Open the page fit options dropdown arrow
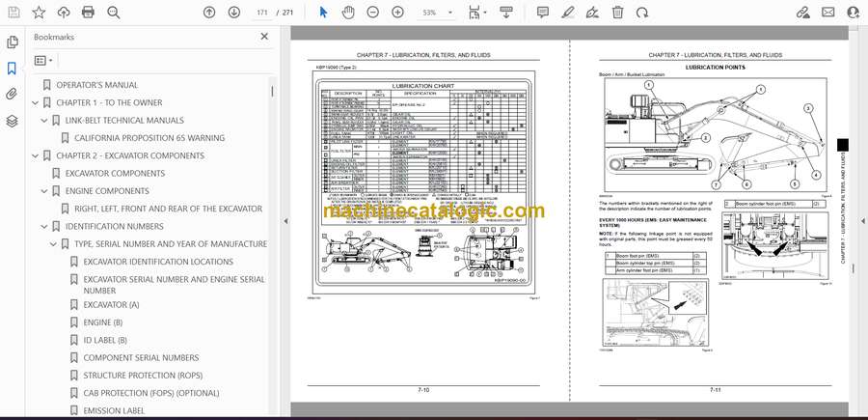The width and height of the screenshot is (868, 420). point(485,13)
